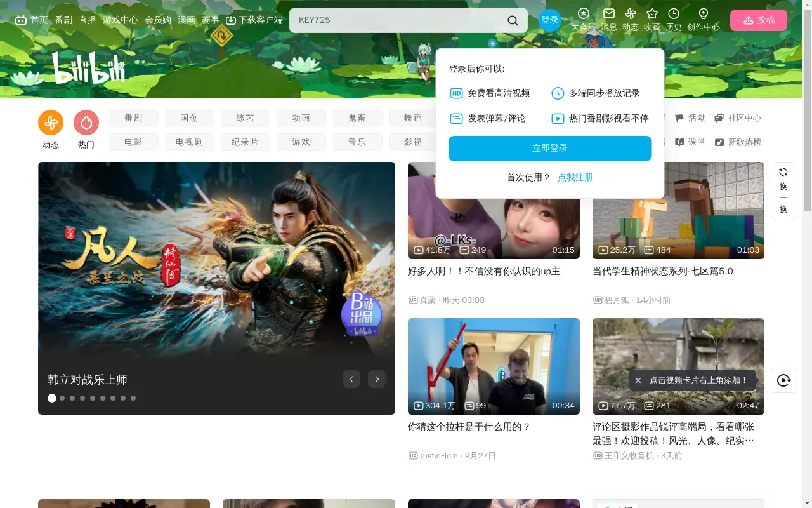
Task: Open 大会员 icon in the header
Action: pos(583,20)
